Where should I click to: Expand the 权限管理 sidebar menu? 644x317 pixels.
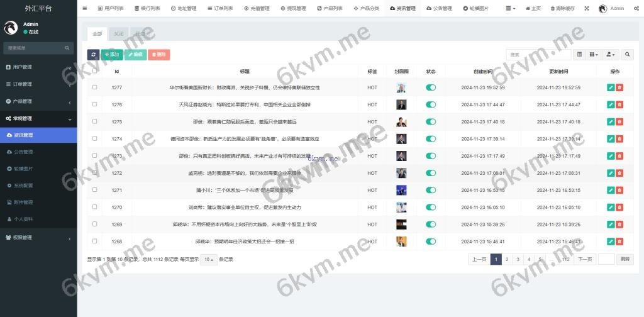tap(38, 237)
